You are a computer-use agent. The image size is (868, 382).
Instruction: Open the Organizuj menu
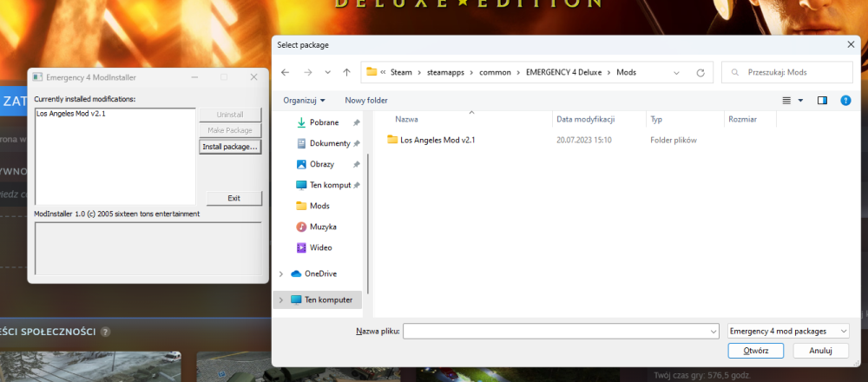coord(304,100)
